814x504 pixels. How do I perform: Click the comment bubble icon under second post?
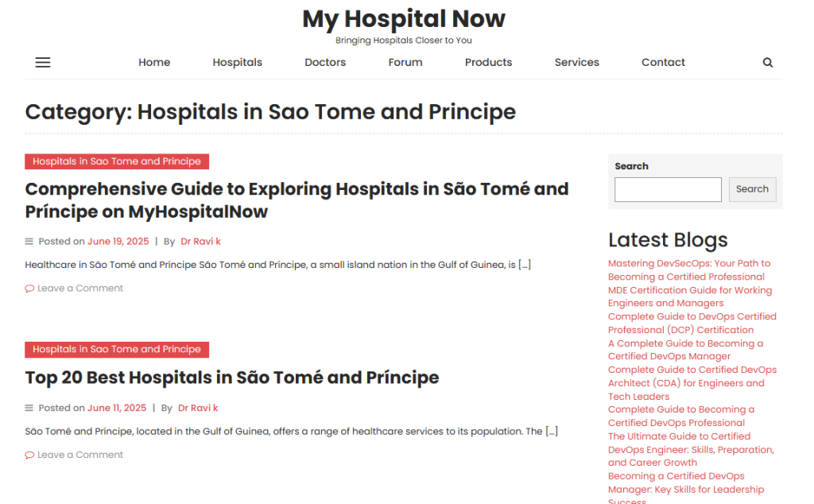click(29, 456)
